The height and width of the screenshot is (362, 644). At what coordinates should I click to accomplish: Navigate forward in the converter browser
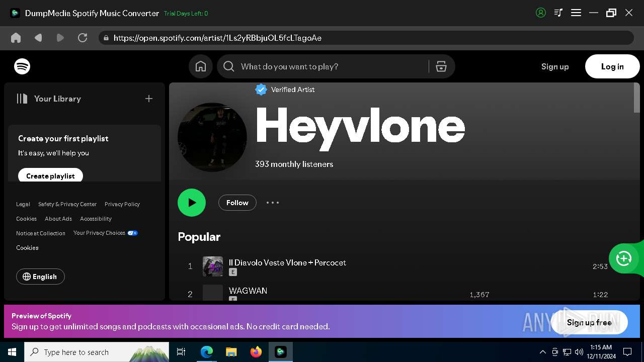click(60, 38)
